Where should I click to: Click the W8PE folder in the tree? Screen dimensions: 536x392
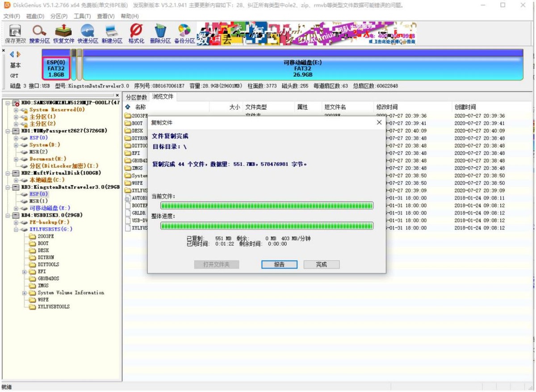point(43,300)
